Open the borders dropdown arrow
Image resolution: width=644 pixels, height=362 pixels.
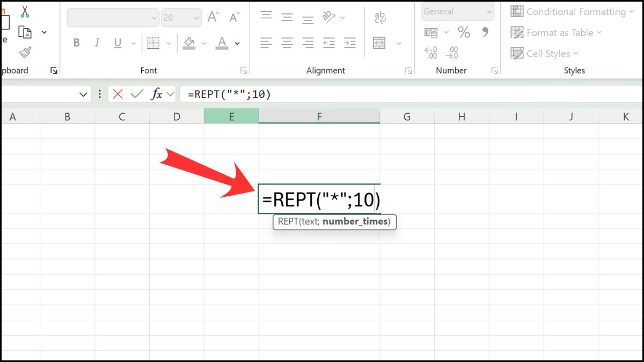point(169,43)
